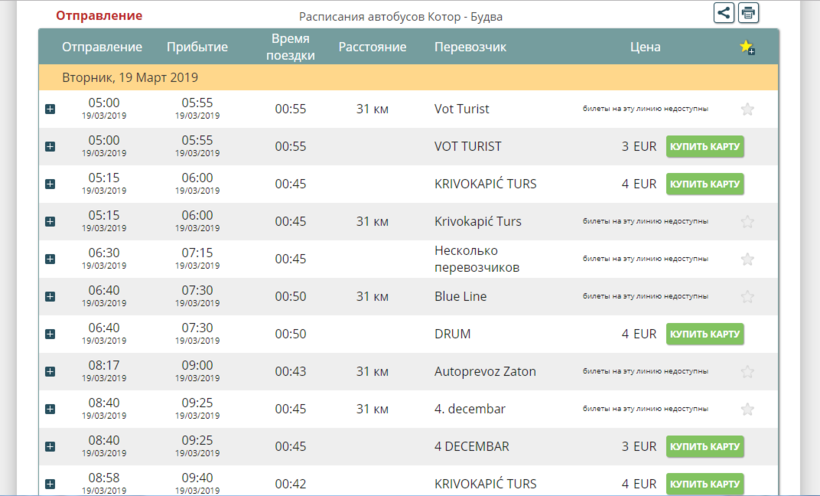
Task: Expand the Autoprevoz Zaton 08:17 row
Action: [50, 372]
